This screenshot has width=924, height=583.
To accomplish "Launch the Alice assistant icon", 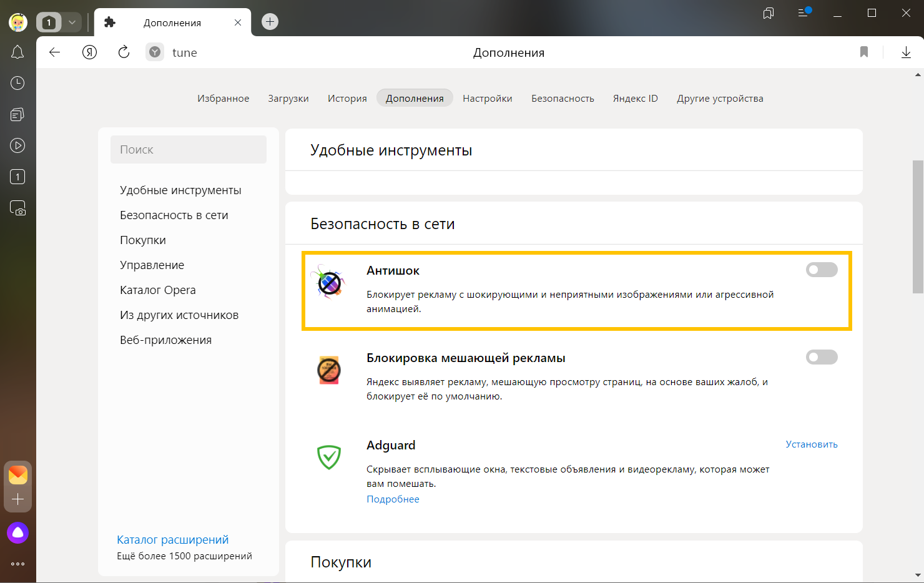I will [17, 532].
